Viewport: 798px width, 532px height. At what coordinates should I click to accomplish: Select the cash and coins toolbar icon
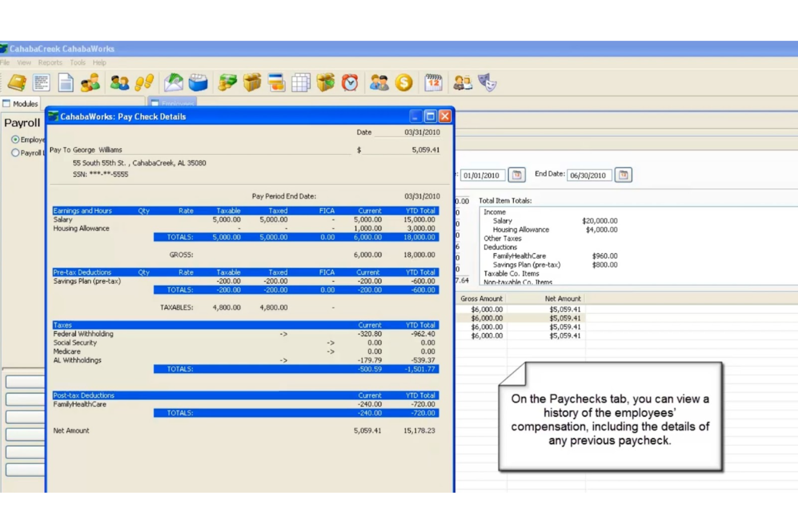(228, 82)
